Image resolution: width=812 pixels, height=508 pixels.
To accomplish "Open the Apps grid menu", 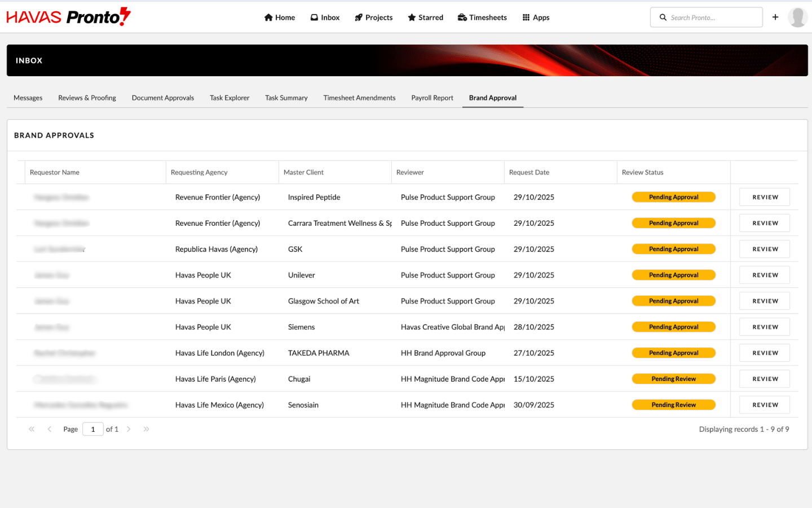I will 536,17.
